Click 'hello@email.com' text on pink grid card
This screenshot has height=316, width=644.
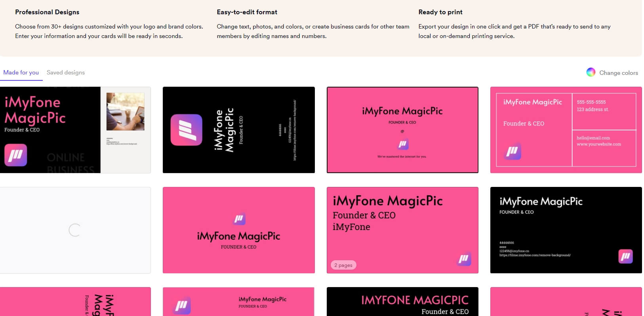pyautogui.click(x=593, y=138)
